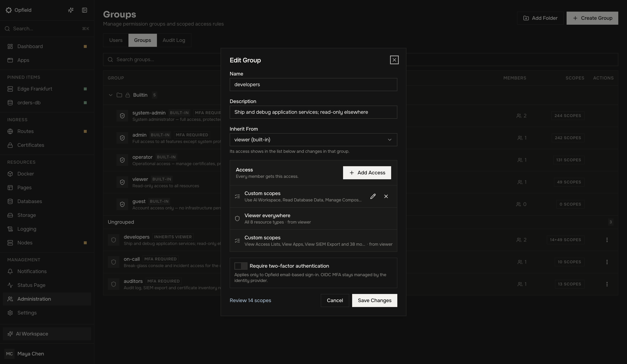The height and width of the screenshot is (364, 627).
Task: Select the Viewer everywhere access row
Action: 313,218
